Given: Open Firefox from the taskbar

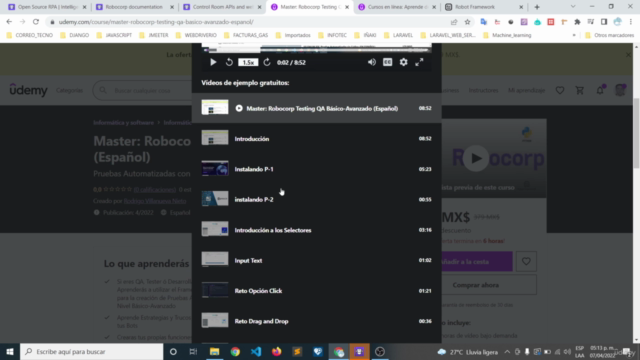Looking at the screenshot, I should pyautogui.click(x=277, y=351).
